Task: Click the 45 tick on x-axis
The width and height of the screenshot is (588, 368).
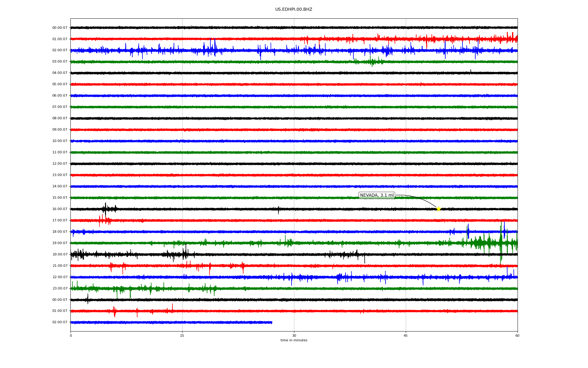Action: (405, 336)
